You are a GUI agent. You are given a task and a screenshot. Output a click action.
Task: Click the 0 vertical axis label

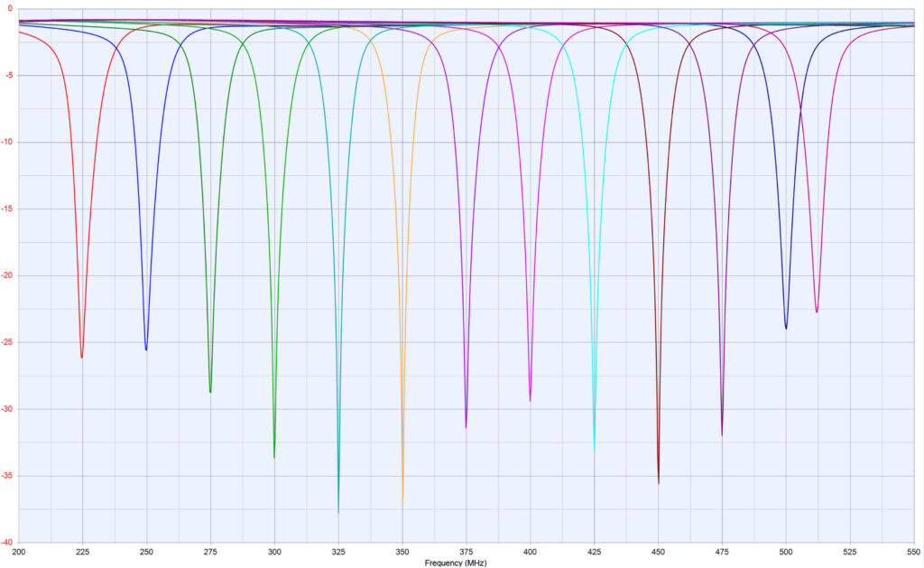pyautogui.click(x=10, y=9)
